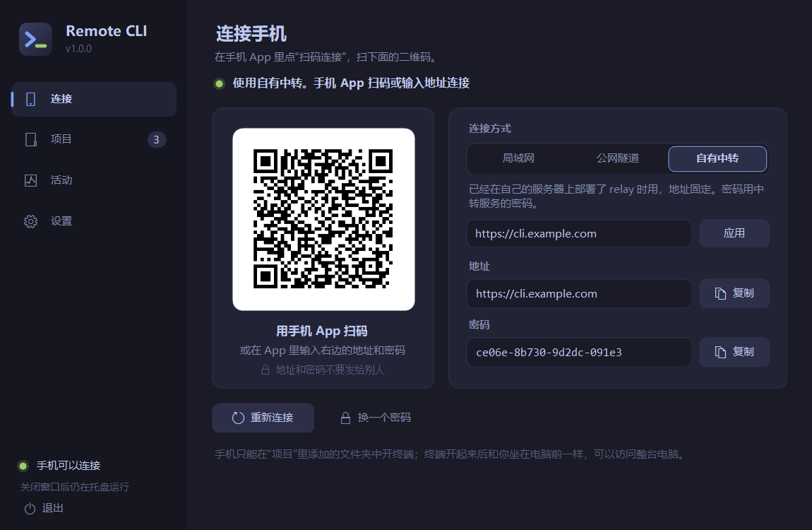Click the 换一个密码 link
The width and height of the screenshot is (812, 530).
(x=376, y=418)
